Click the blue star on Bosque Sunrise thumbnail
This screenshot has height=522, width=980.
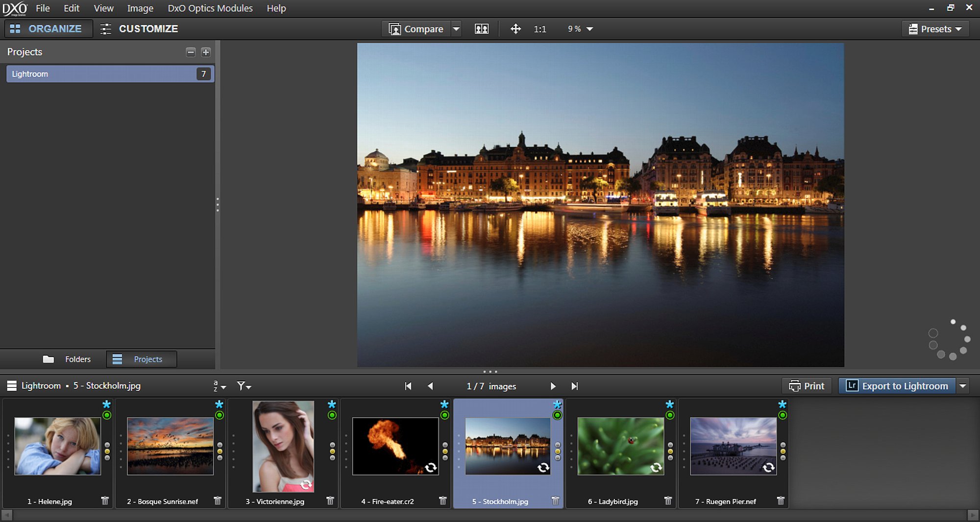[x=219, y=404]
